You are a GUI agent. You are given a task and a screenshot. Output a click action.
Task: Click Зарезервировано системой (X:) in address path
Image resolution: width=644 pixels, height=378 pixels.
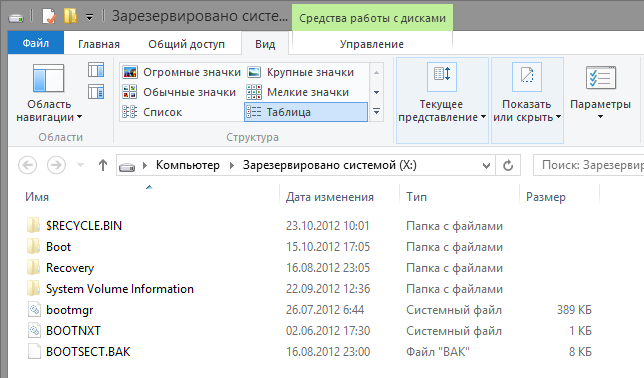(329, 165)
